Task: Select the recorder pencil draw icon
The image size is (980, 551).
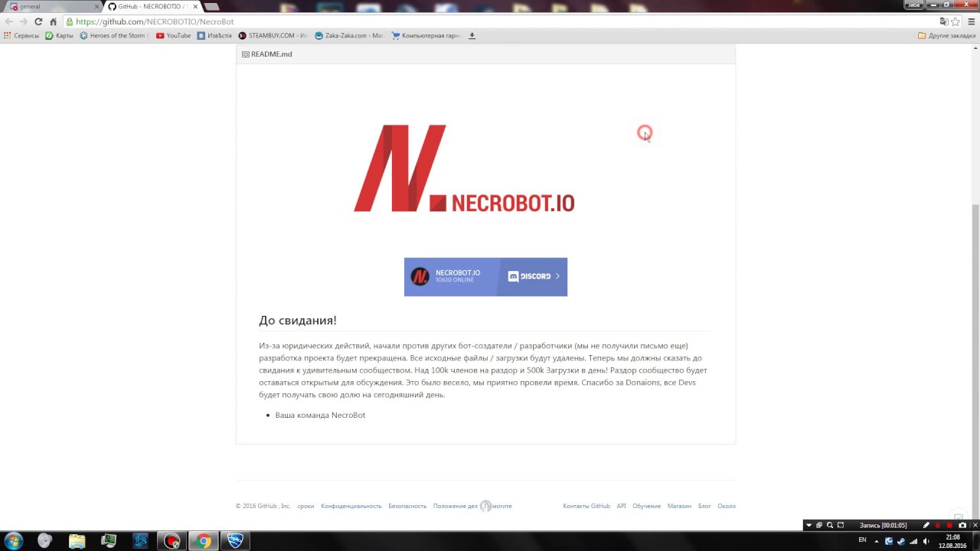Action: point(926,526)
